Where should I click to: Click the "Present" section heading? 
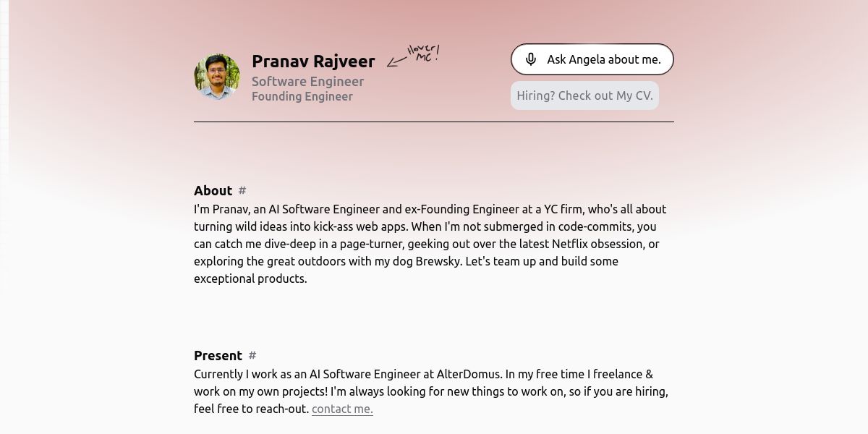[218, 355]
